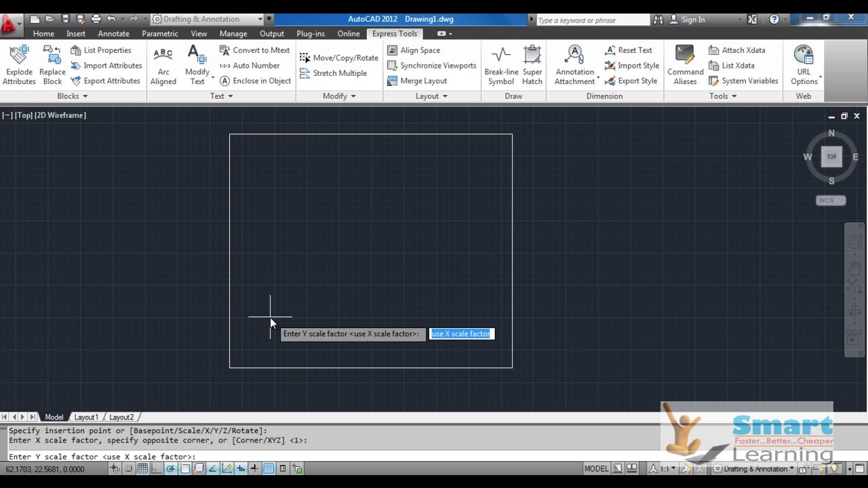Click the Move/Copy/Rotate tool
Screen dimensions: 868x488
(x=339, y=58)
